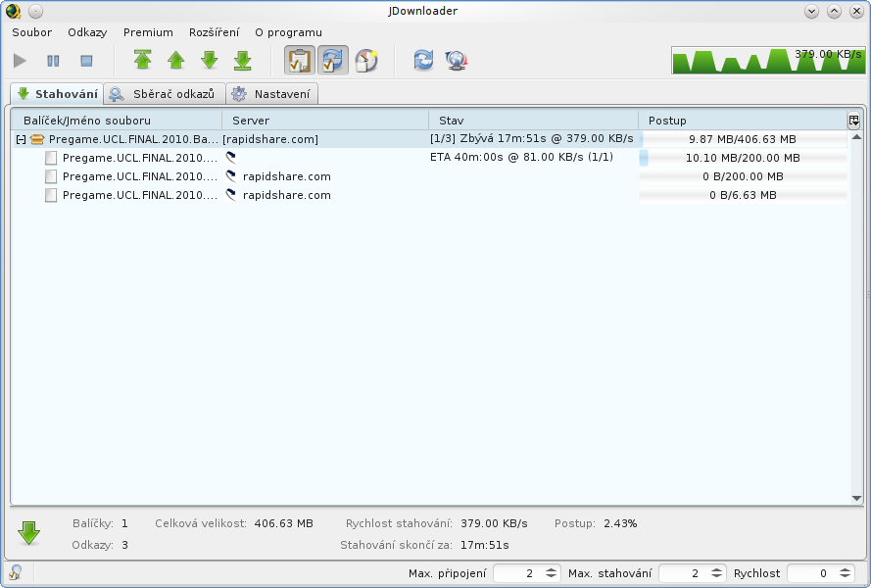Screen dimensions: 871x588
Task: Click the round sticky button in title bar
Action: [x=35, y=11]
